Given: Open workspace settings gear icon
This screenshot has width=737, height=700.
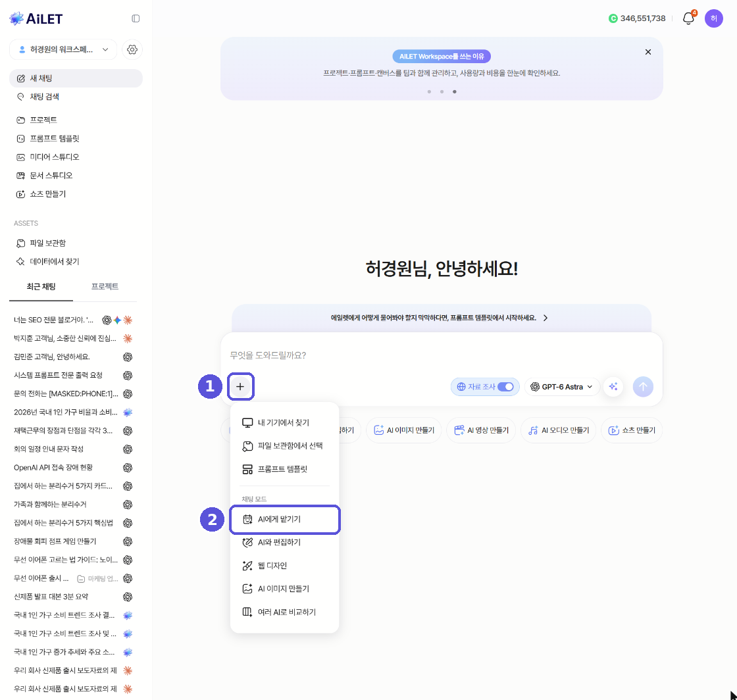Looking at the screenshot, I should point(132,49).
